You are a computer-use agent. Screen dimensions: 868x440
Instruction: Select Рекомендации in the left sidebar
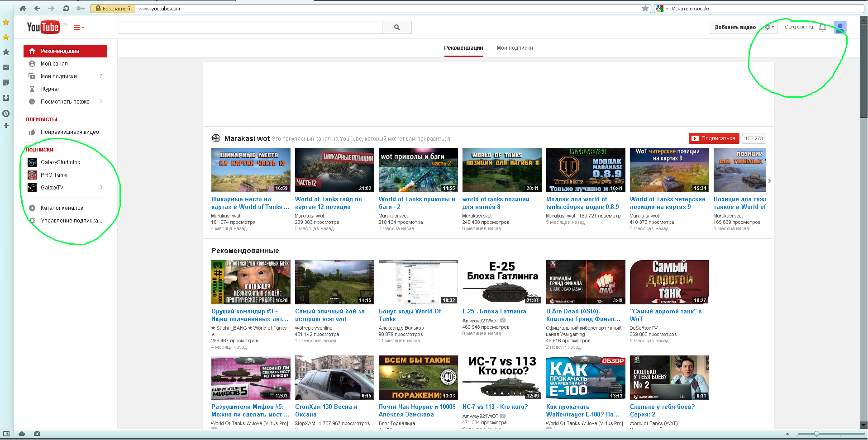tap(65, 51)
